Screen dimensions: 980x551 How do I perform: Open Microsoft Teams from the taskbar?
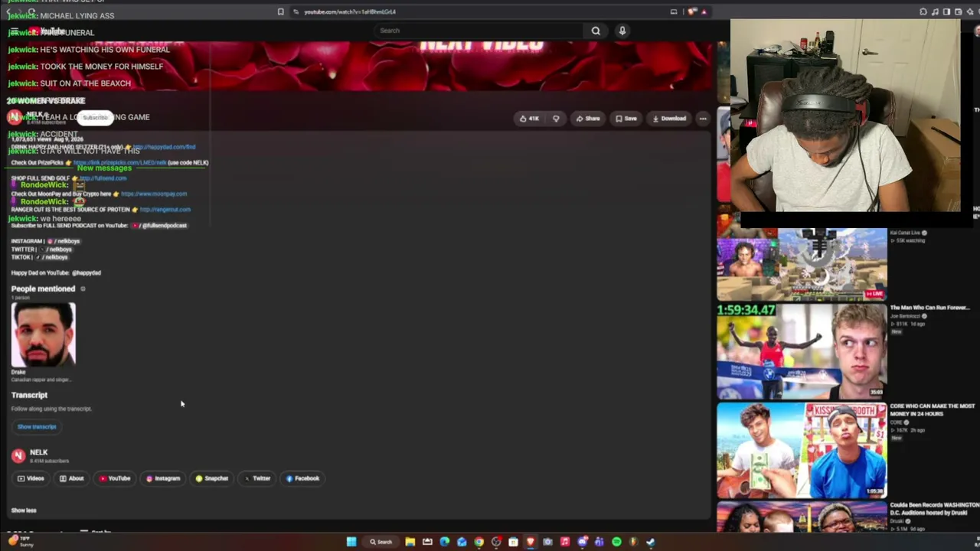click(x=599, y=542)
